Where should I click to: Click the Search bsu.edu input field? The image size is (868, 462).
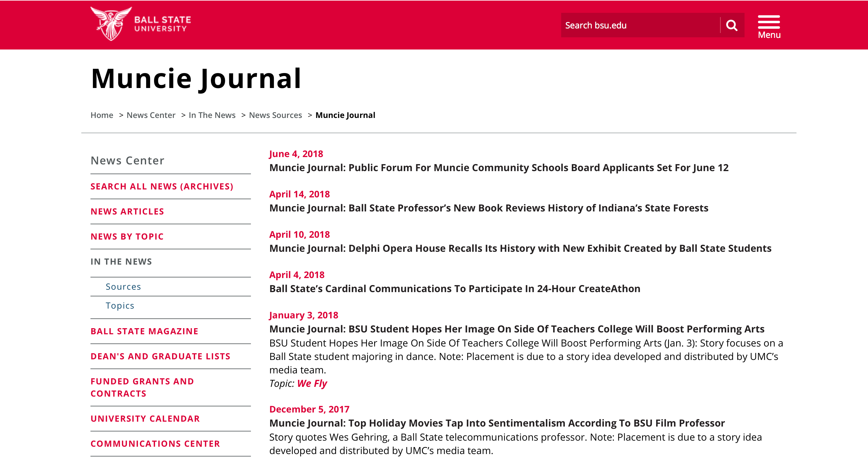tap(640, 25)
